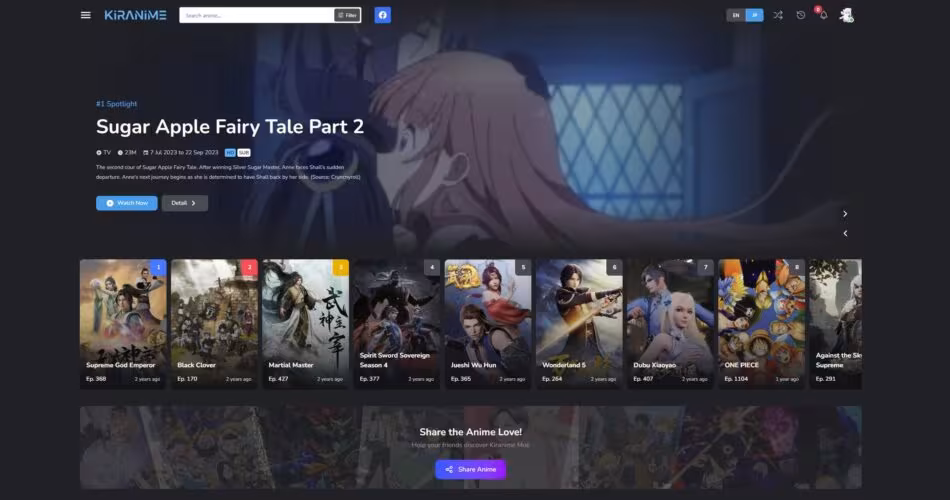
Task: Click Ep. 1104 on ONE PIECE card
Action: [736, 379]
